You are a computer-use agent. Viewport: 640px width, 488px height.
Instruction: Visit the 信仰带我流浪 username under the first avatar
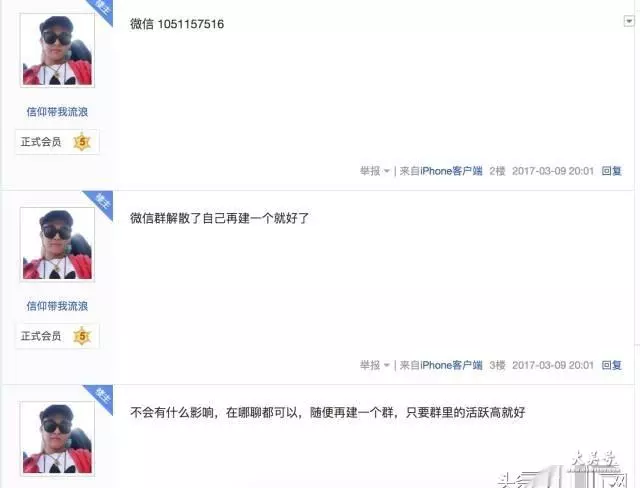pos(57,112)
